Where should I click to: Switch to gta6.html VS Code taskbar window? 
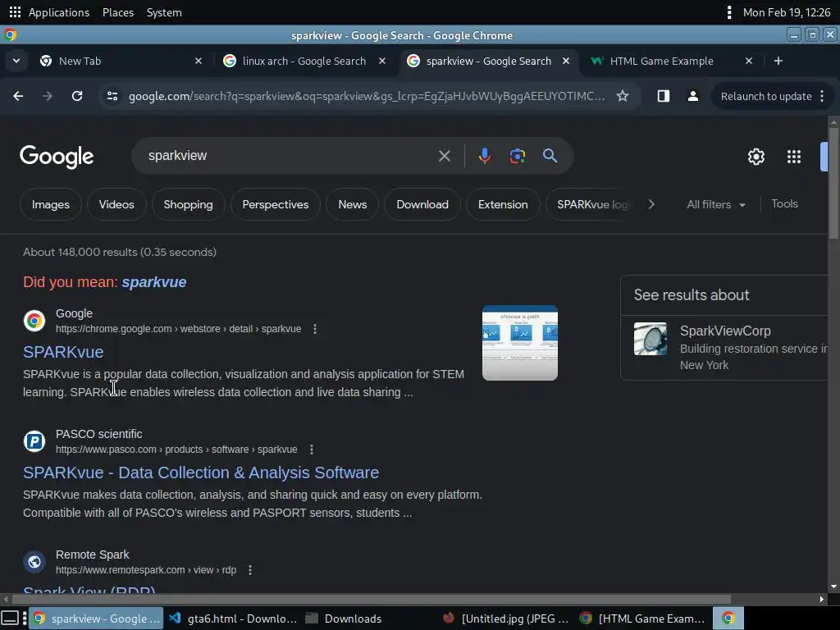233,619
